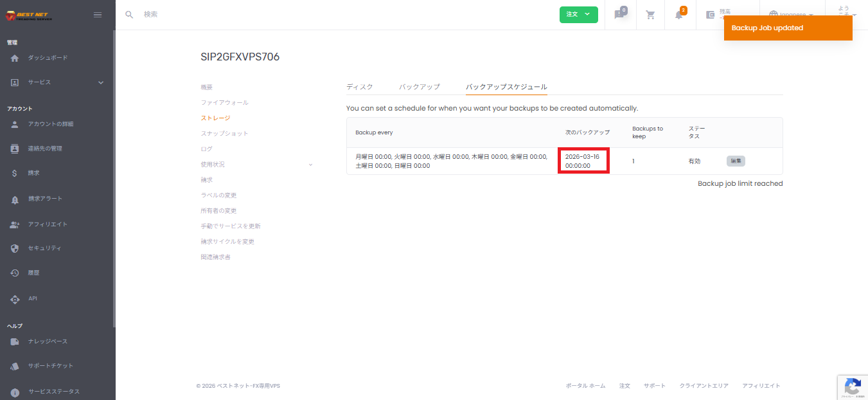Open the shopping cart icon
868x400 pixels.
click(650, 14)
